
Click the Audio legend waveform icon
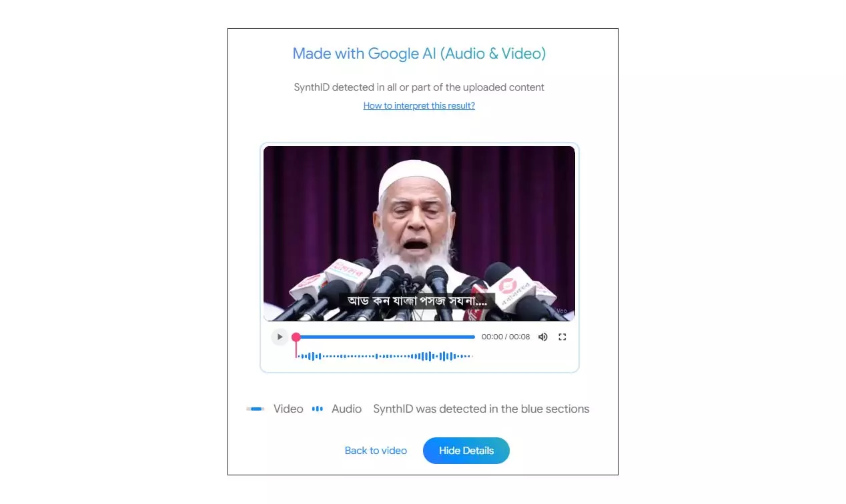click(x=318, y=409)
